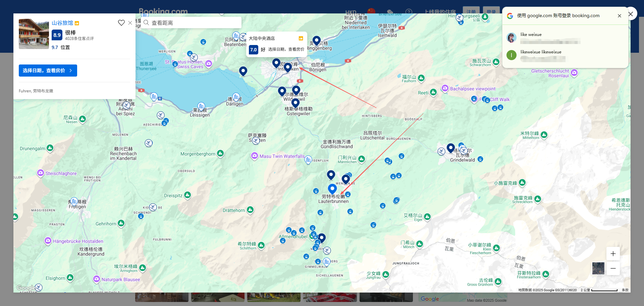The width and height of the screenshot is (644, 306).
Task: Click the Morgenberghorn mountain peak marker
Action: click(x=220, y=154)
